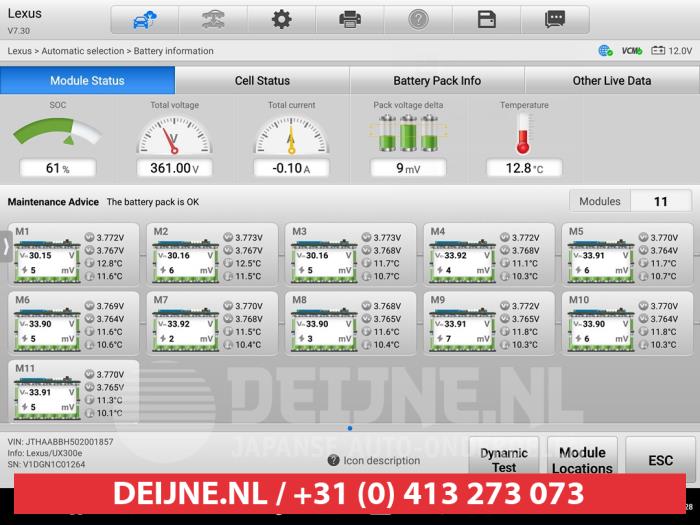Tap the 12.0V battery voltage indicator
This screenshot has height=525, width=700.
click(671, 51)
